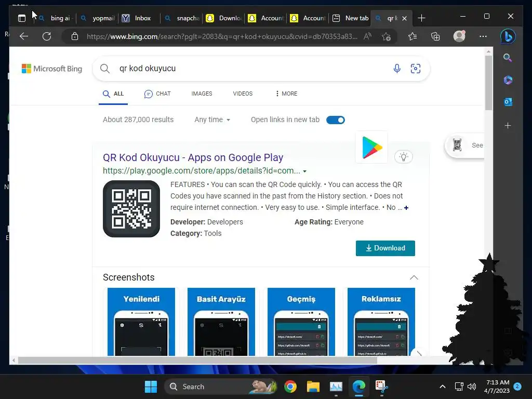
Task: Advance screenshots carousel with next arrow
Action: point(419,353)
